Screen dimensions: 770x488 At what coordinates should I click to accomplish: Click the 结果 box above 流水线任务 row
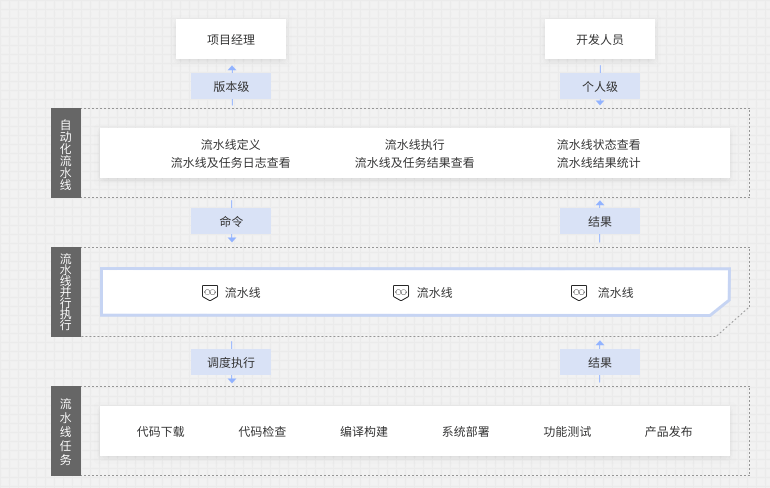pyautogui.click(x=600, y=362)
